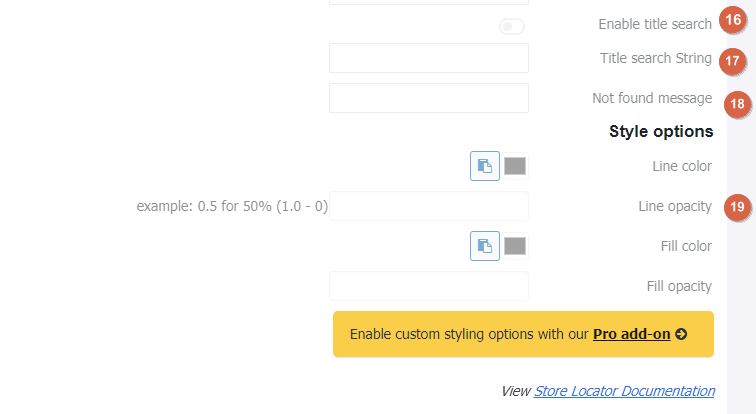This screenshot has height=414, width=756.
Task: Focus the Fill opacity input box
Action: click(429, 286)
